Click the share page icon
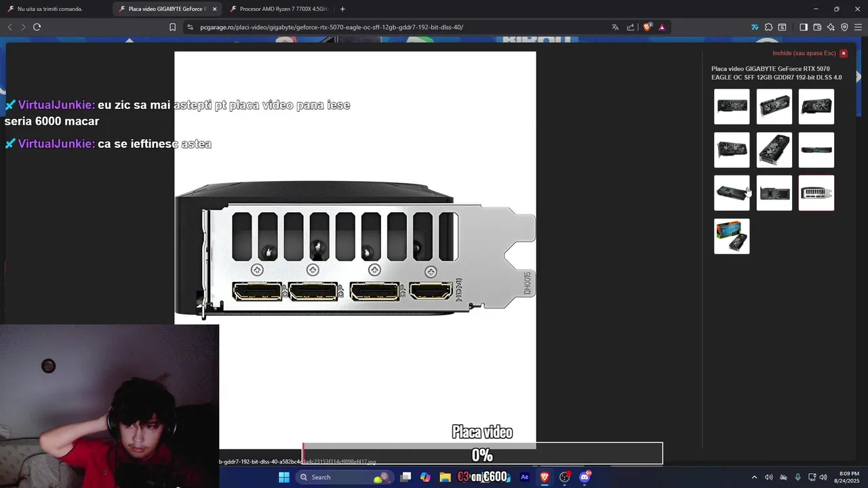This screenshot has width=868, height=488. [631, 27]
